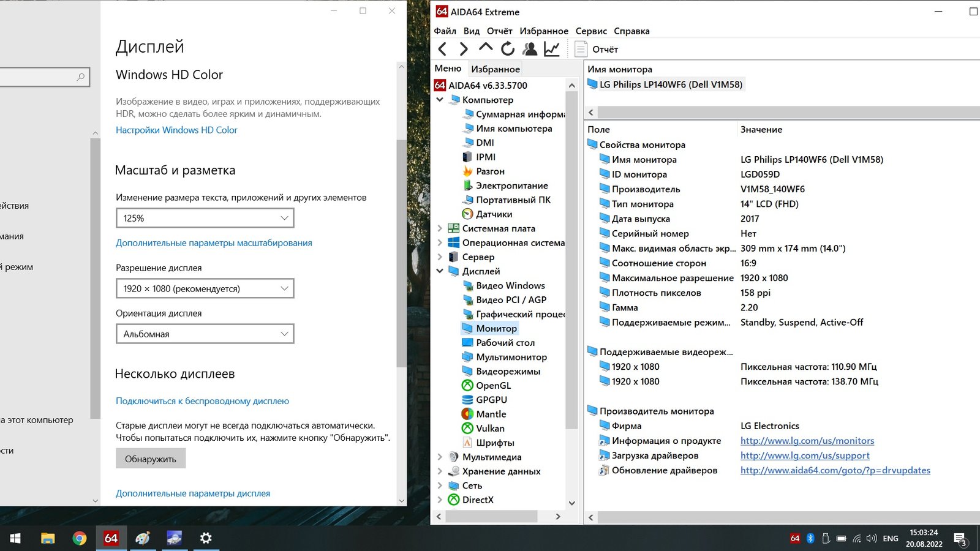
Task: Select OpenGL in the Дисплей branch
Action: pos(493,386)
